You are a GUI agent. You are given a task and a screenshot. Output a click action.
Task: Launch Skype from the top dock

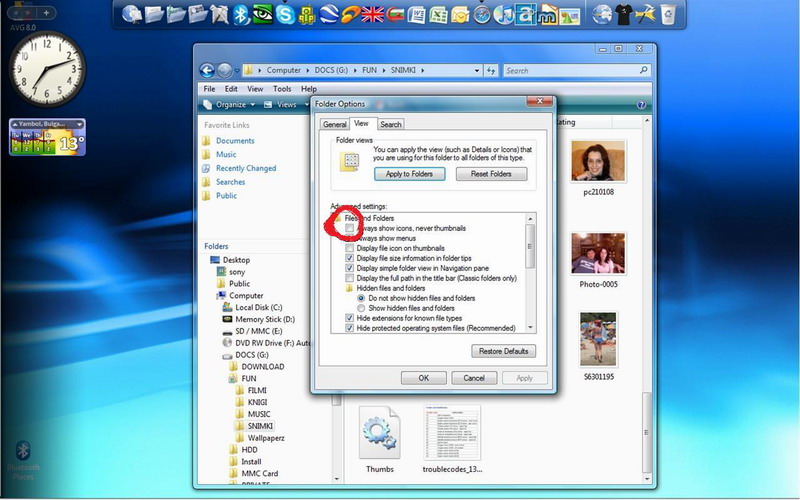pos(285,14)
